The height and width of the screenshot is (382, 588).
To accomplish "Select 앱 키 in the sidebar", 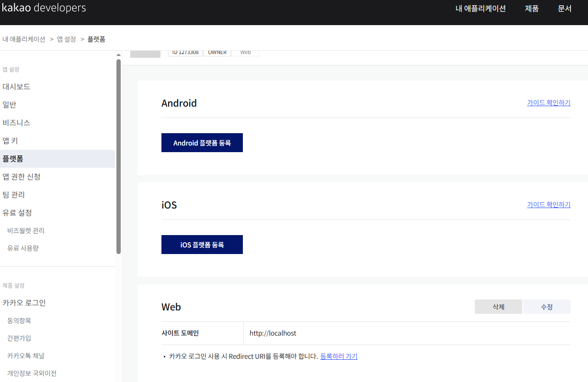I will [10, 141].
